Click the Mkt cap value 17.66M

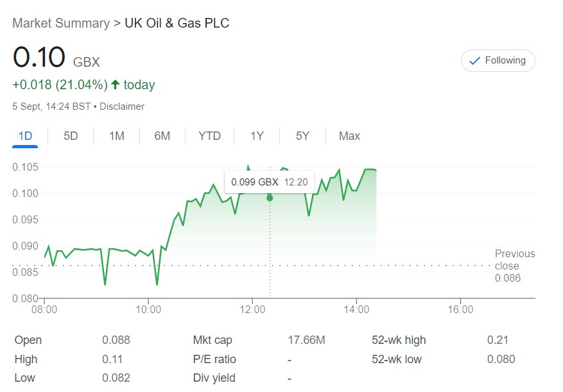pyautogui.click(x=306, y=340)
